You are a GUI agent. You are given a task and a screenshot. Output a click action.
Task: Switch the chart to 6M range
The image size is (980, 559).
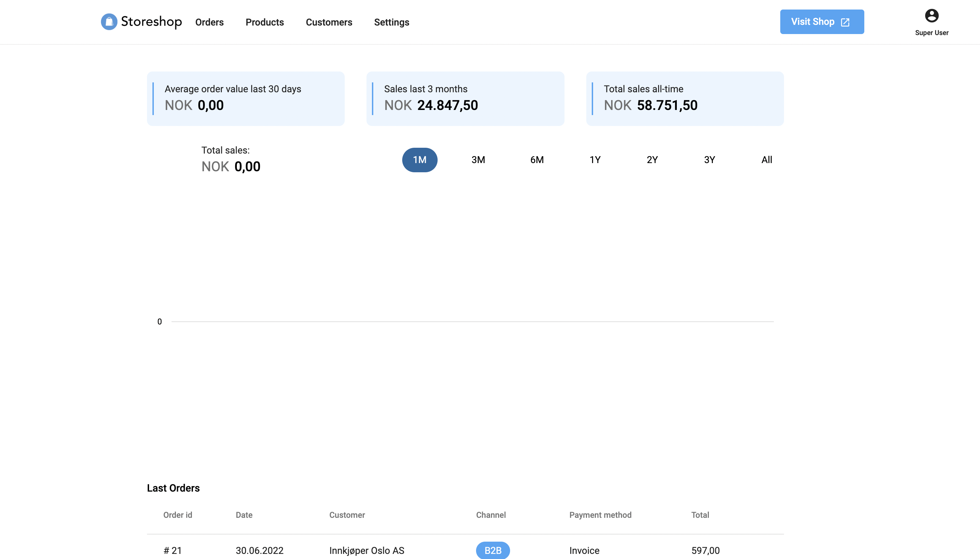click(537, 160)
